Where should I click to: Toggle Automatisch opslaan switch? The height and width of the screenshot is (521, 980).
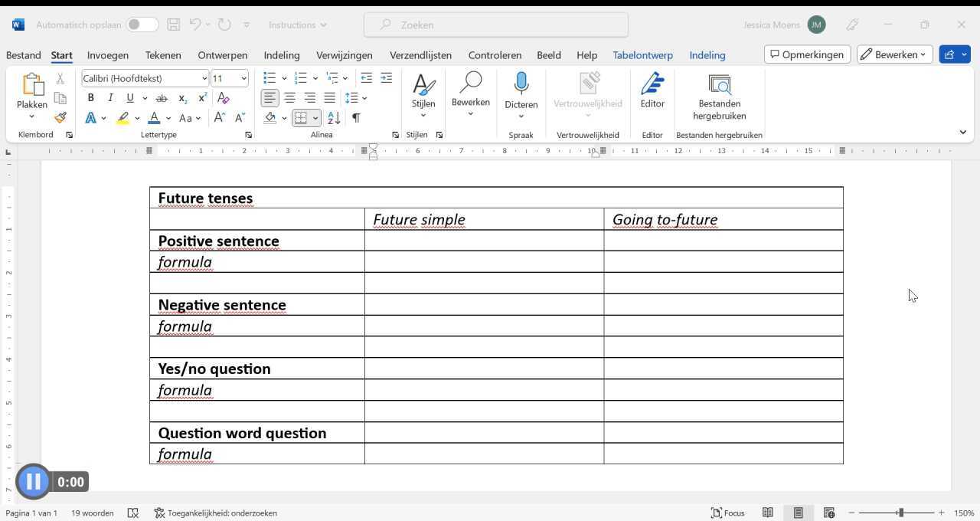tap(142, 25)
